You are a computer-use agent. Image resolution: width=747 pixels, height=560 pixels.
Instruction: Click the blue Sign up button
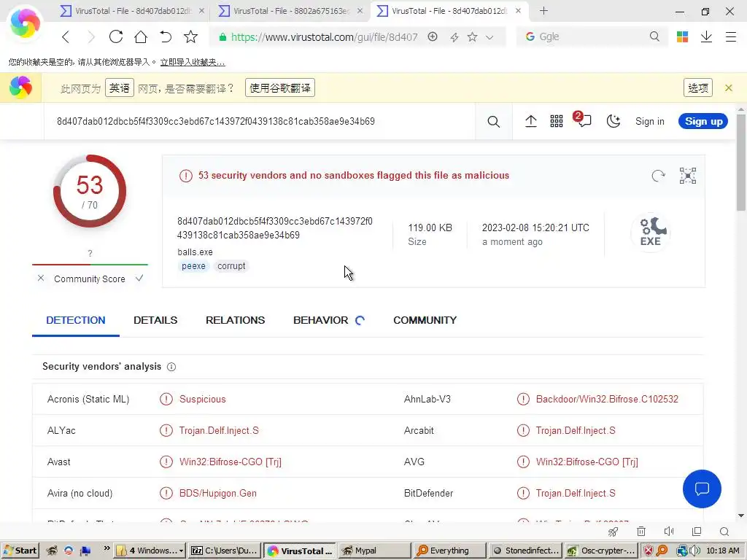click(703, 122)
